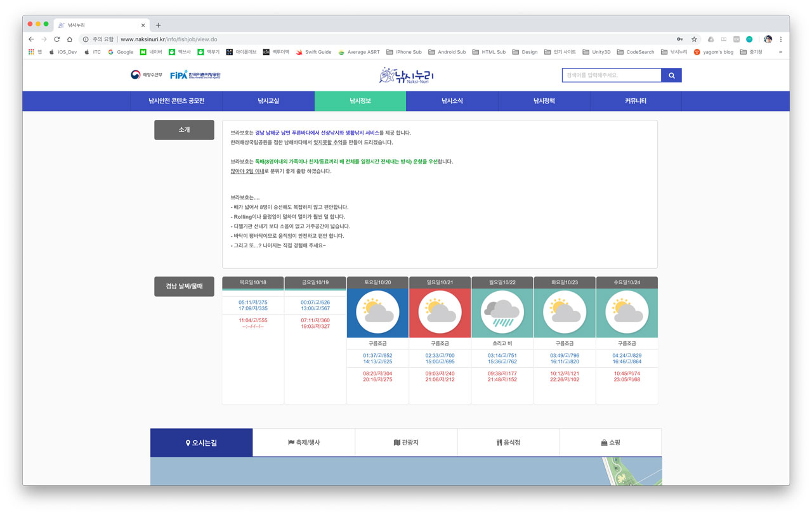Switch to the 음식점 tab
Image resolution: width=812 pixels, height=515 pixels.
508,443
